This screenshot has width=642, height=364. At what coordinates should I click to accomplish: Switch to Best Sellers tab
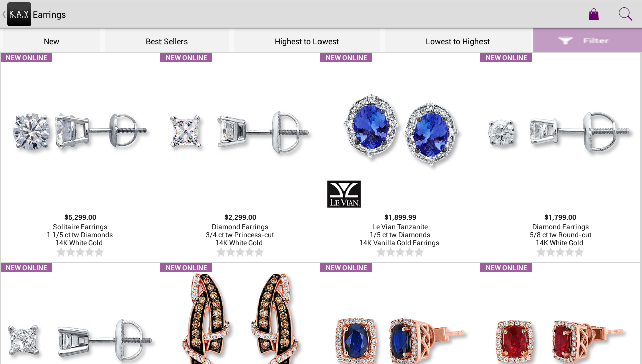(167, 41)
